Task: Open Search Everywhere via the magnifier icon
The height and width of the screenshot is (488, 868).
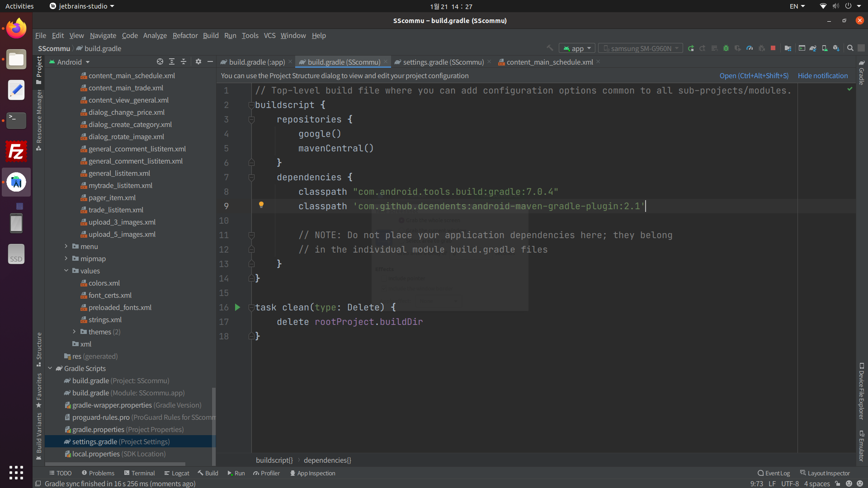Action: [850, 48]
